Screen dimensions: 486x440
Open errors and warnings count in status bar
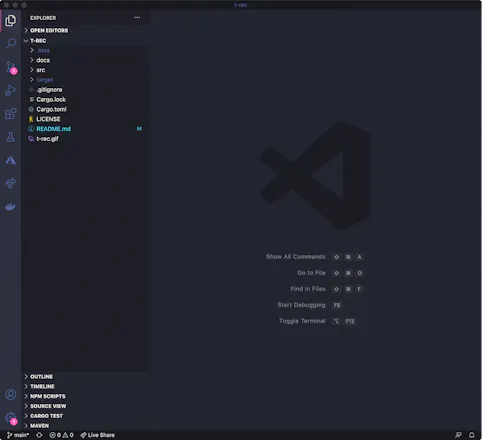[61, 435]
